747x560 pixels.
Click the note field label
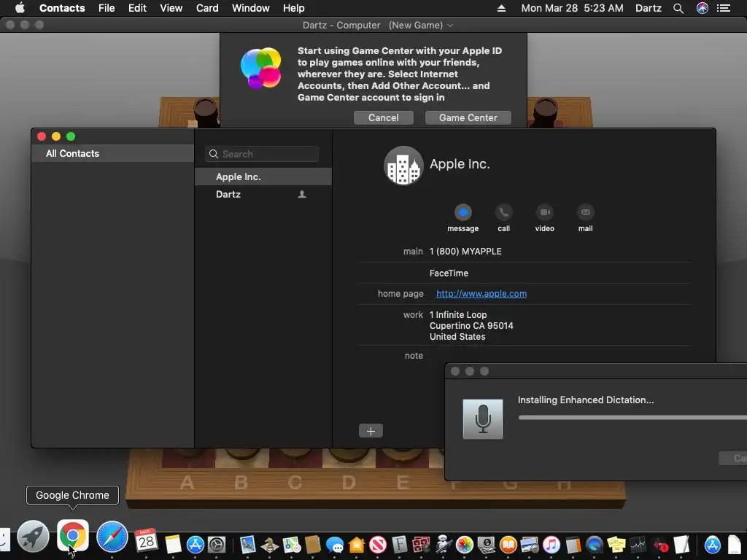[414, 356]
